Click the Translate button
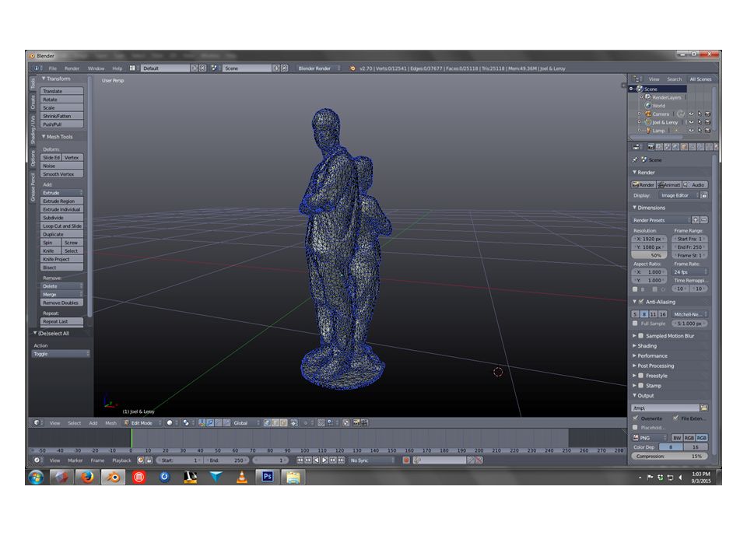The height and width of the screenshot is (560, 747). (62, 91)
